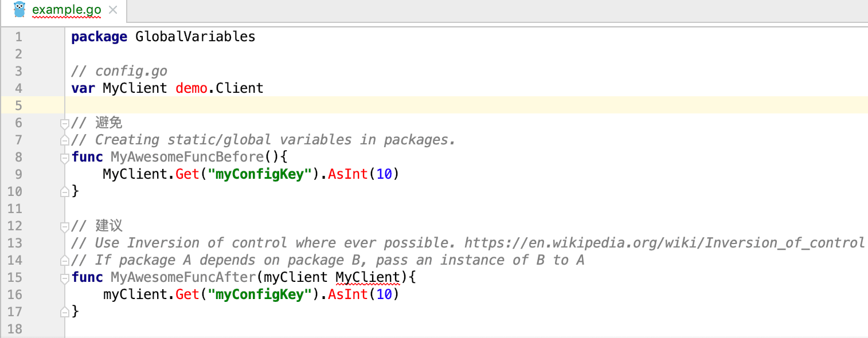Select the example.go editor tab
Screen dimensions: 868x338
point(65,10)
